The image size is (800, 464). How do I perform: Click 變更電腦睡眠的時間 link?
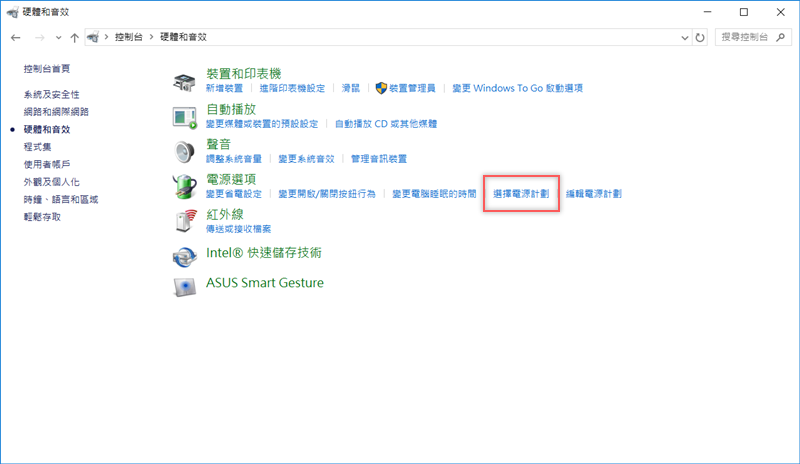coord(434,194)
